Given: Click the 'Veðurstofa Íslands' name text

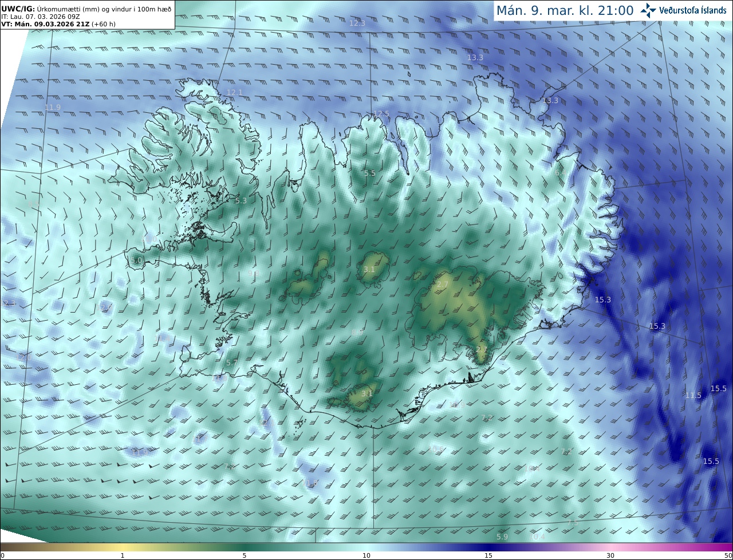Looking at the screenshot, I should pos(693,10).
